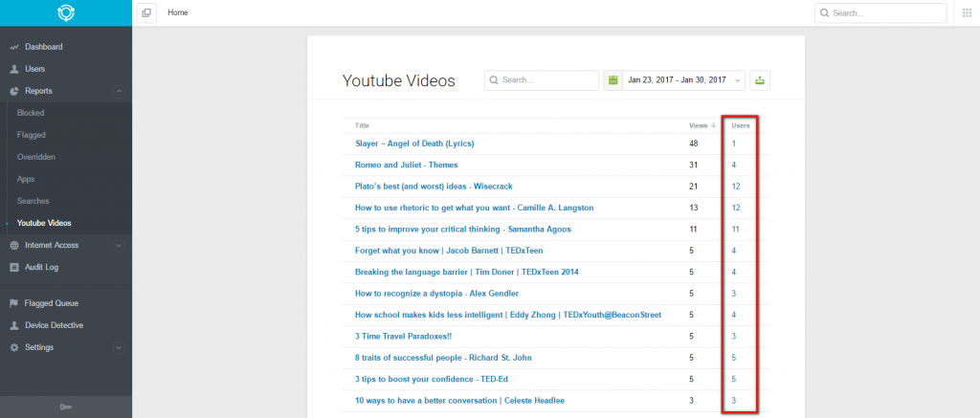This screenshot has height=418, width=980.
Task: Click user count for 8 traits video
Action: pos(734,358)
